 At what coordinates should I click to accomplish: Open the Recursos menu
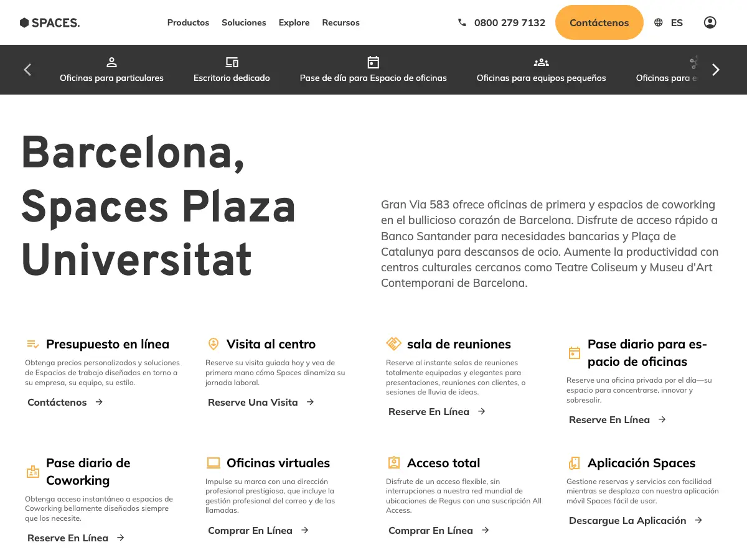341,22
